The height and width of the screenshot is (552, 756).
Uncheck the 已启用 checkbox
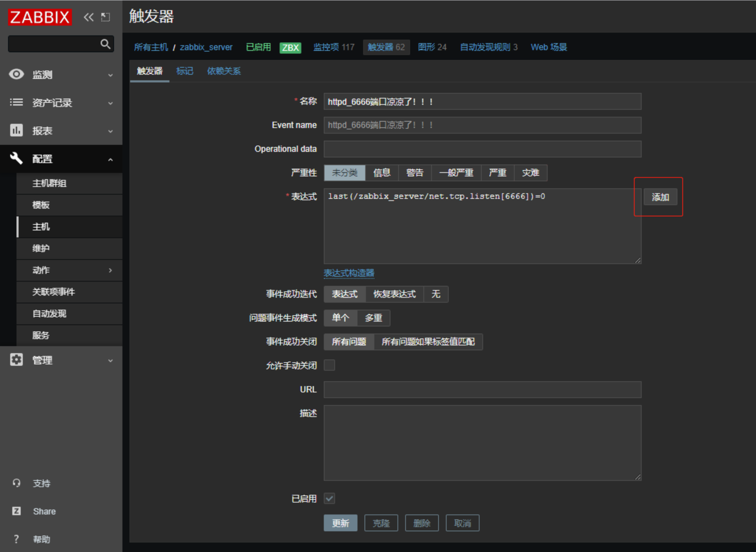click(329, 498)
